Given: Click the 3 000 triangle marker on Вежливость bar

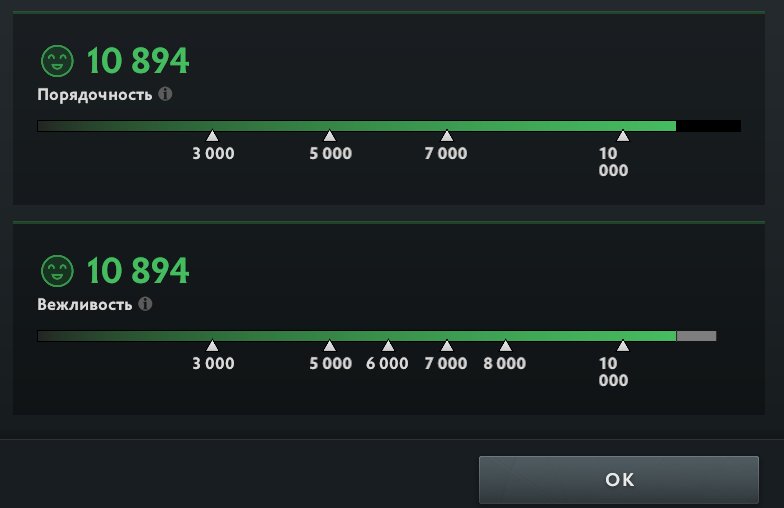Looking at the screenshot, I should 212,346.
